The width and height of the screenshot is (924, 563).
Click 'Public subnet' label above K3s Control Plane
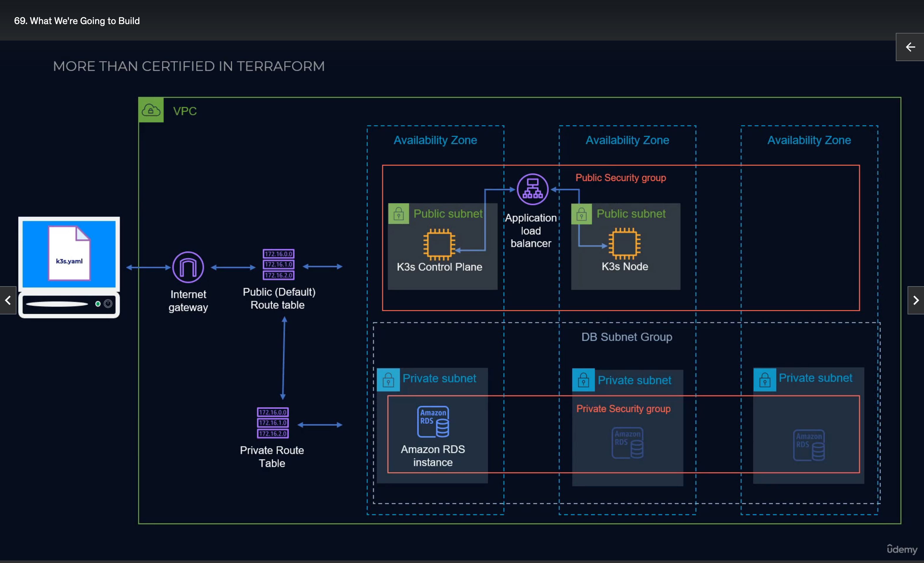pos(448,214)
